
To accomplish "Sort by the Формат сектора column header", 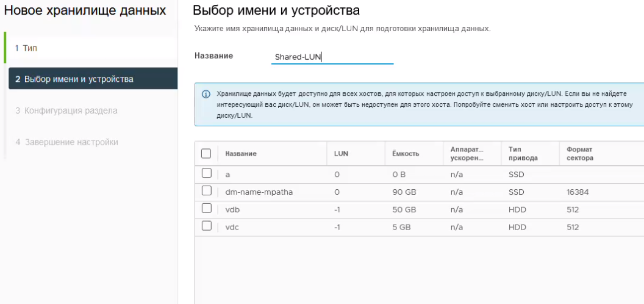I will pyautogui.click(x=579, y=153).
